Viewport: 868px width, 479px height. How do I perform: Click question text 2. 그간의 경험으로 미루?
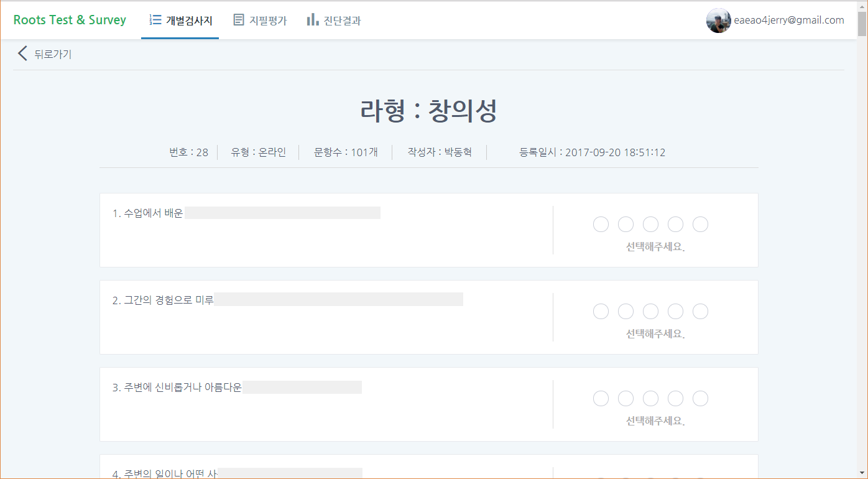click(x=163, y=300)
